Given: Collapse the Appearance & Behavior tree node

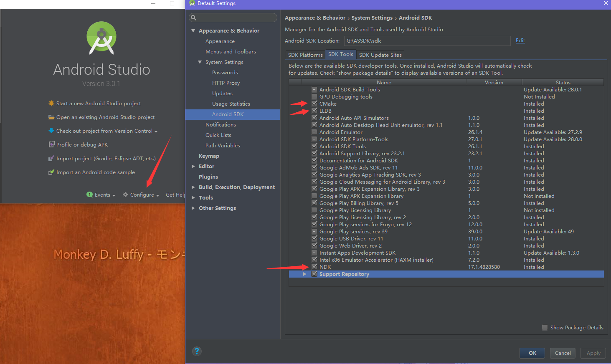Looking at the screenshot, I should (193, 30).
